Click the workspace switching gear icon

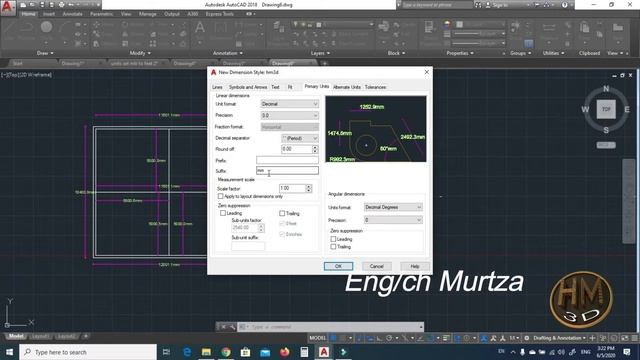527,338
